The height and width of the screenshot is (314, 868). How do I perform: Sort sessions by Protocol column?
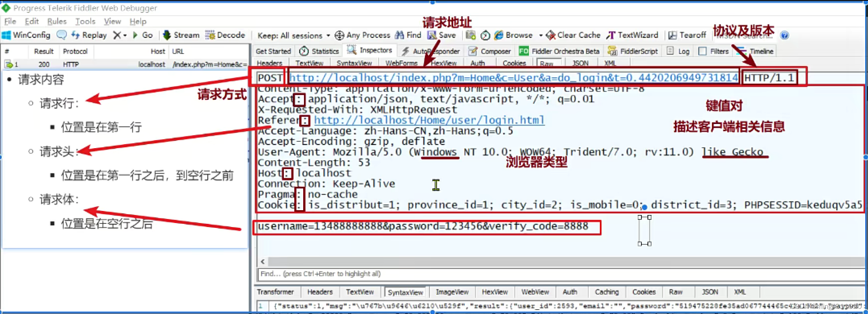[75, 52]
